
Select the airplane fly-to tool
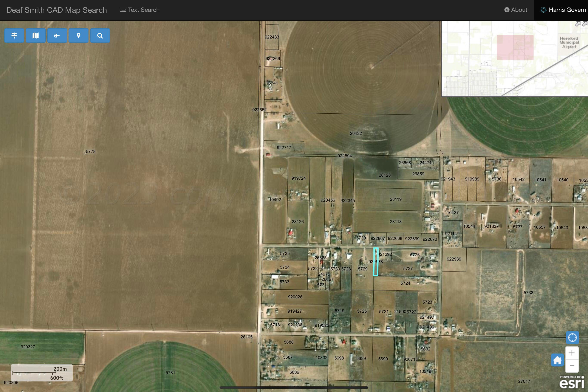click(57, 35)
